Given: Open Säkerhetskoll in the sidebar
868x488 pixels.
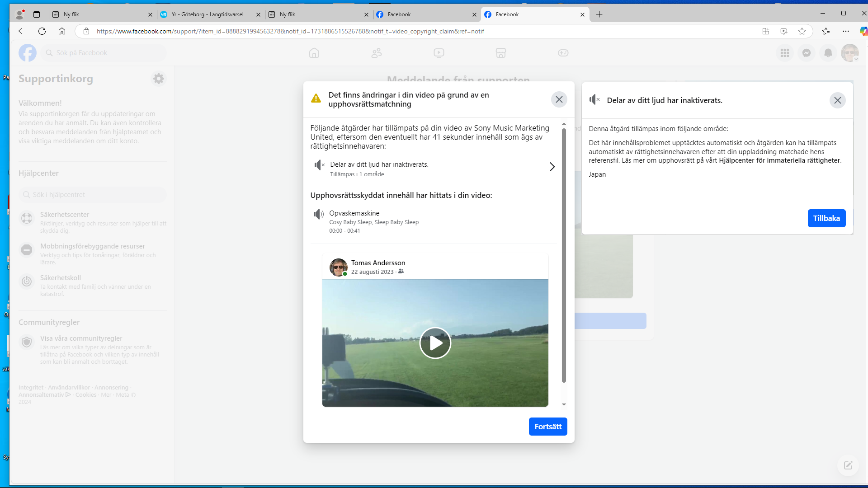Looking at the screenshot, I should coord(93,285).
